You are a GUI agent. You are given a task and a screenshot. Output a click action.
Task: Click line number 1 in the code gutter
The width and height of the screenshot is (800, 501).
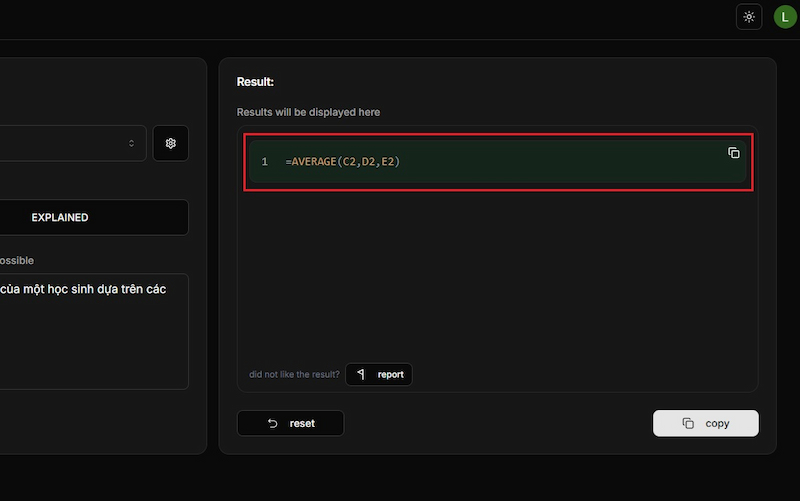click(264, 161)
